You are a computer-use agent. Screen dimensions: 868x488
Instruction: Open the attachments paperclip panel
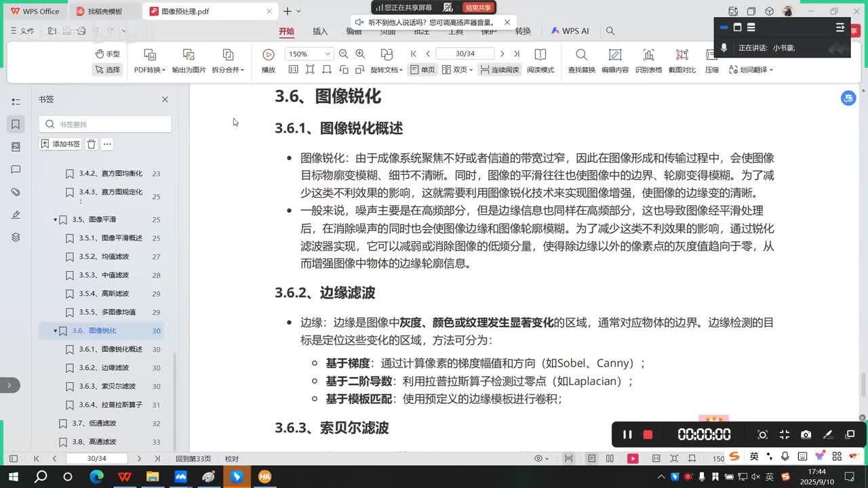click(16, 192)
